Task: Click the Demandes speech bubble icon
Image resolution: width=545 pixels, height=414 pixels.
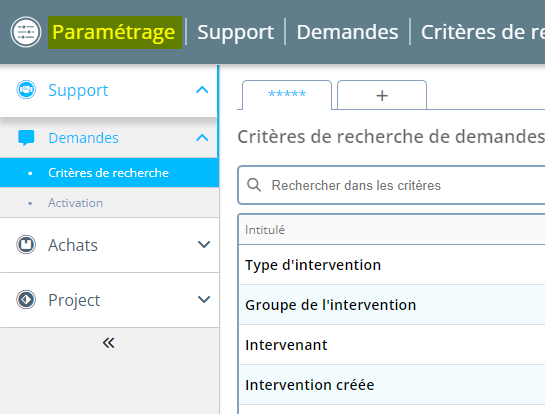Action: pyautogui.click(x=26, y=138)
